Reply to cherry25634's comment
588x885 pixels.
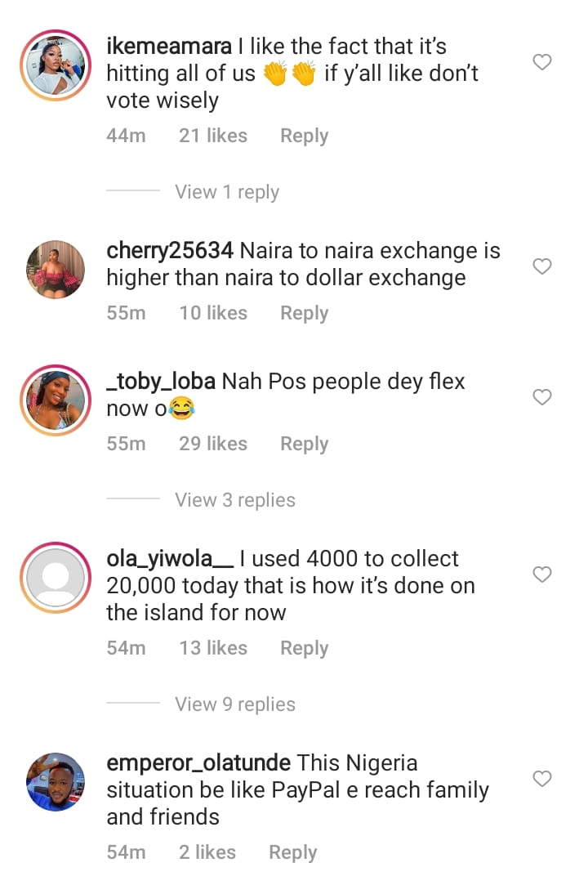(x=304, y=313)
